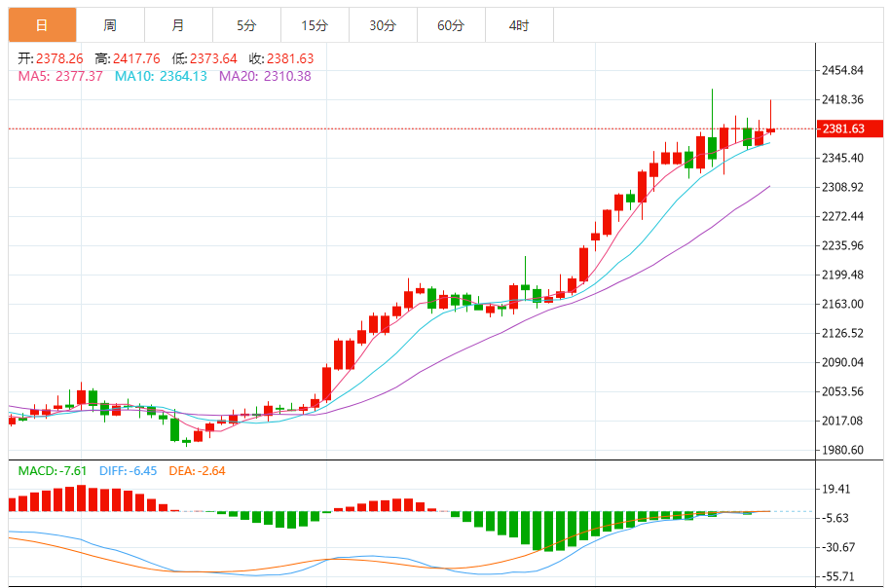Click the 开 2378.26 opening price text
The width and height of the screenshot is (890, 588).
point(51,58)
